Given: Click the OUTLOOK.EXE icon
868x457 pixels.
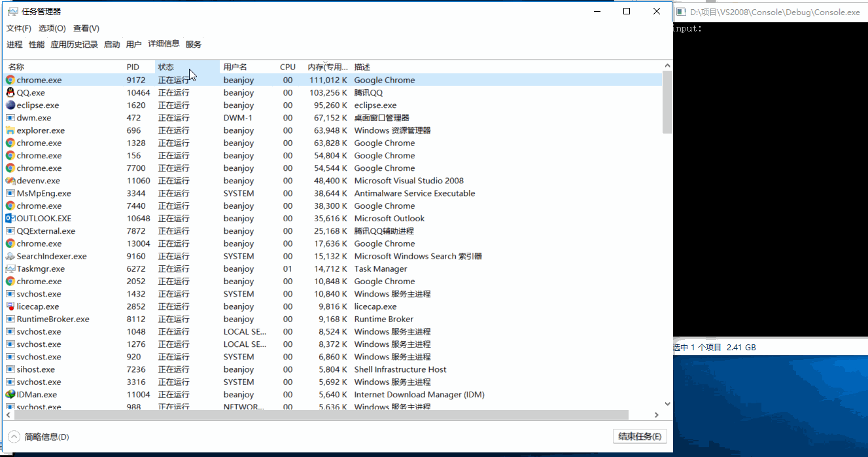Looking at the screenshot, I should [x=10, y=218].
